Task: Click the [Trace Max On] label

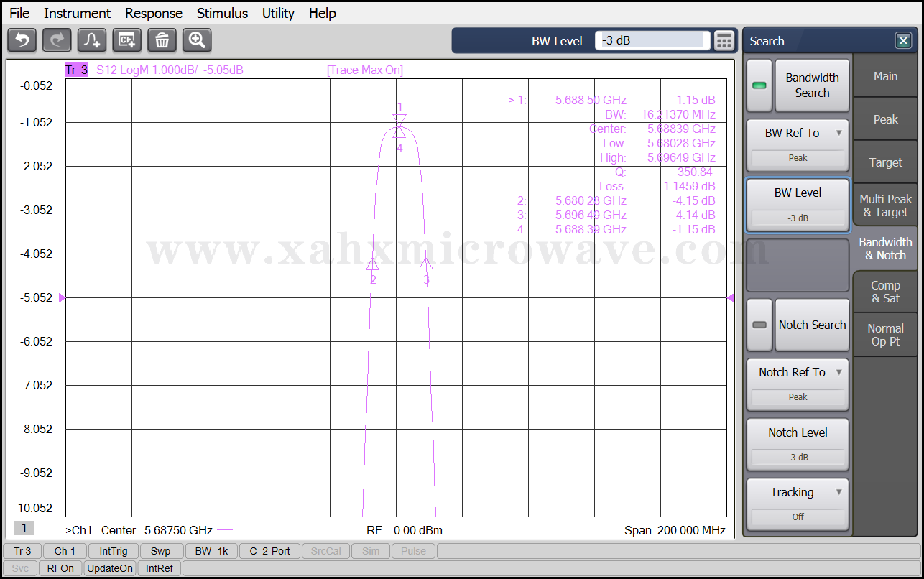Action: (365, 70)
